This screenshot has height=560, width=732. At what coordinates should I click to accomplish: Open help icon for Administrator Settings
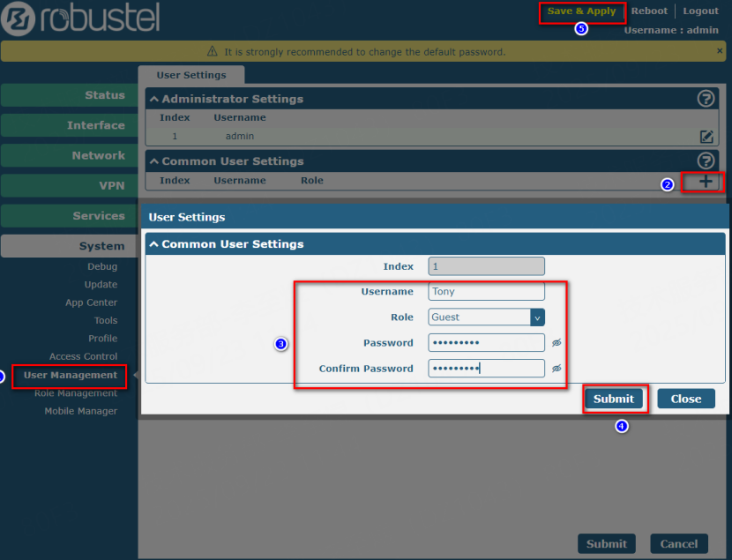(706, 99)
